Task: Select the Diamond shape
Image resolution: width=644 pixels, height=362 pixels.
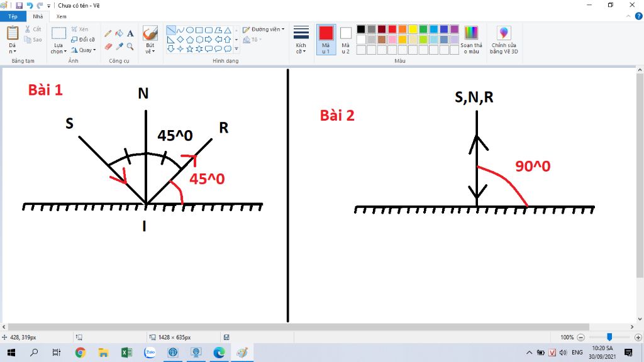Action: [x=180, y=40]
